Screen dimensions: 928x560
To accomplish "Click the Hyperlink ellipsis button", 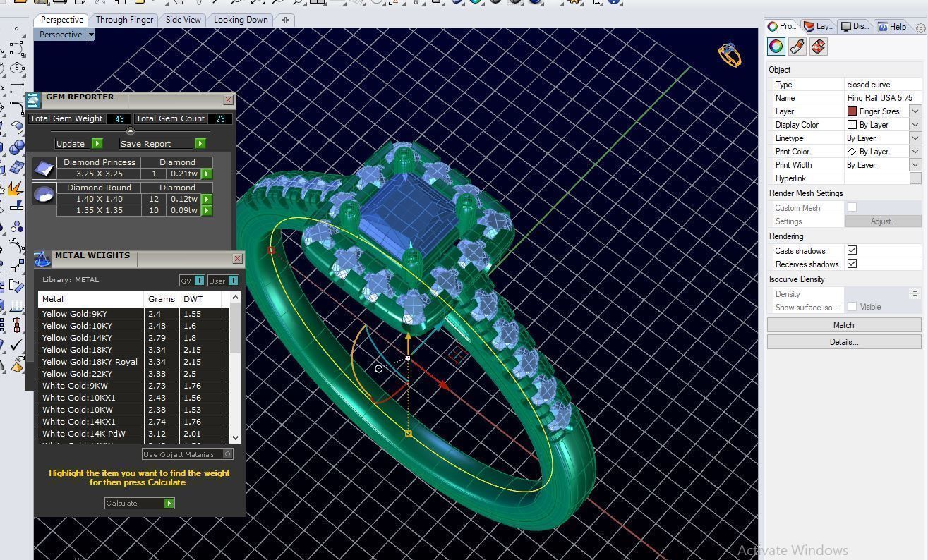I will tap(915, 178).
